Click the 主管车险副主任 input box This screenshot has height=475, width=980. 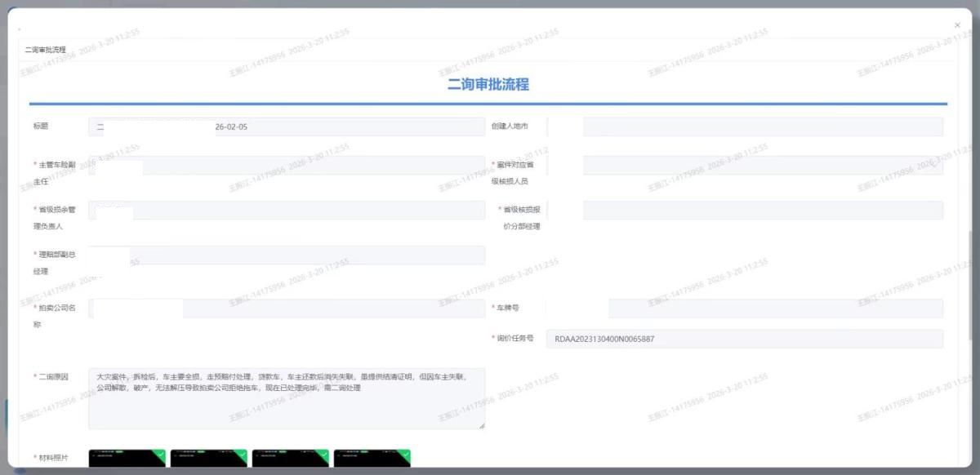[x=286, y=166]
